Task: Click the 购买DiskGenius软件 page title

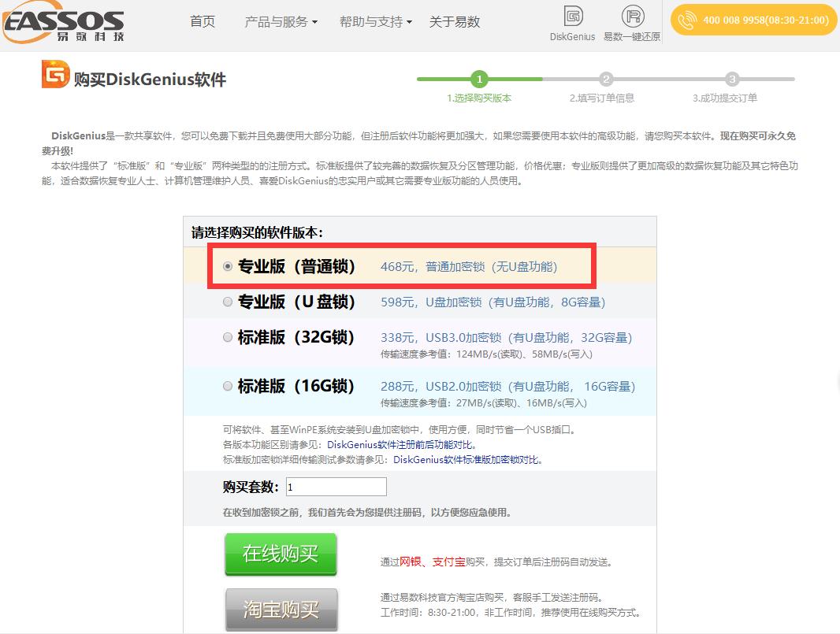Action: pos(150,80)
